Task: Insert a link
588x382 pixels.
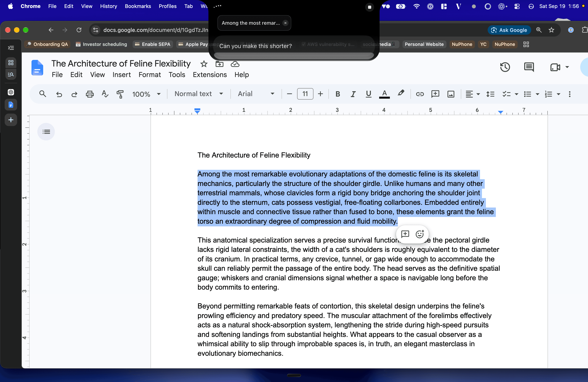Action: 420,94
